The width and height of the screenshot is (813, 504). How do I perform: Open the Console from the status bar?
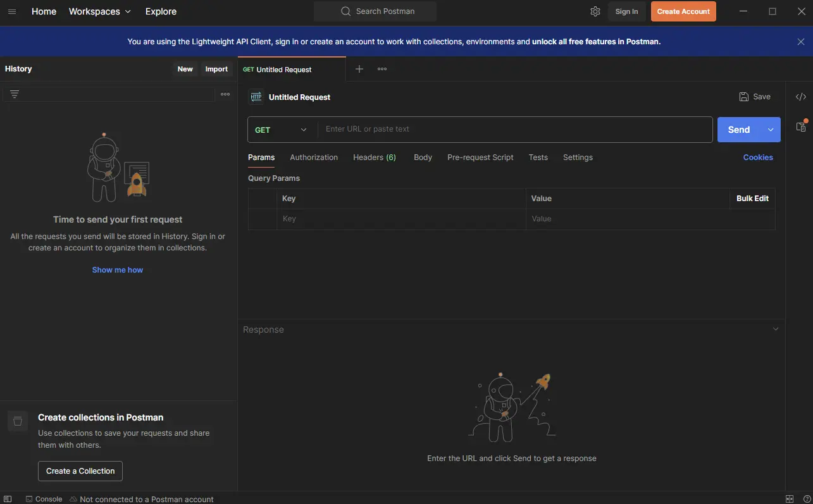(x=44, y=499)
